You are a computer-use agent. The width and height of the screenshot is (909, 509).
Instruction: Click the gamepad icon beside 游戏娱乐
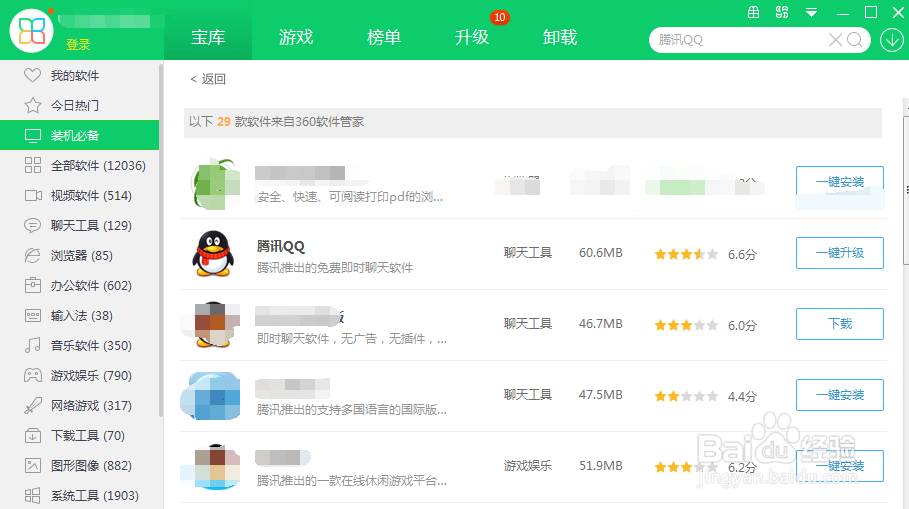click(x=32, y=376)
